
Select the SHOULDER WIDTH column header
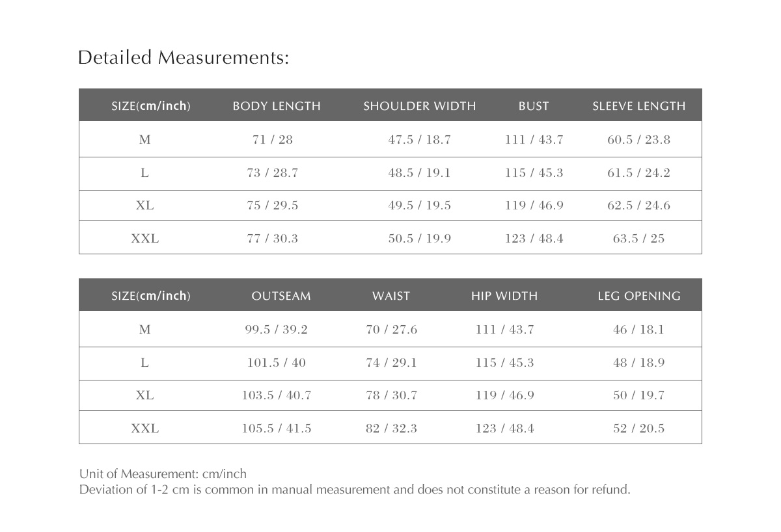[420, 106]
